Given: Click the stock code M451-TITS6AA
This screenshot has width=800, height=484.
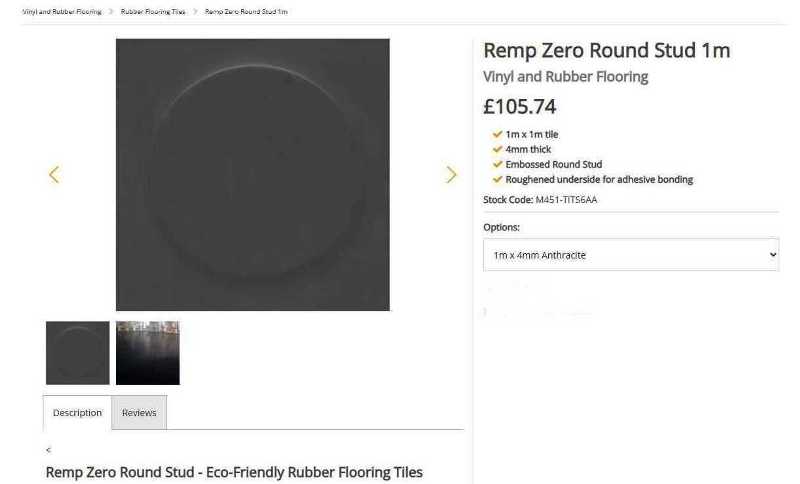Looking at the screenshot, I should [x=566, y=199].
